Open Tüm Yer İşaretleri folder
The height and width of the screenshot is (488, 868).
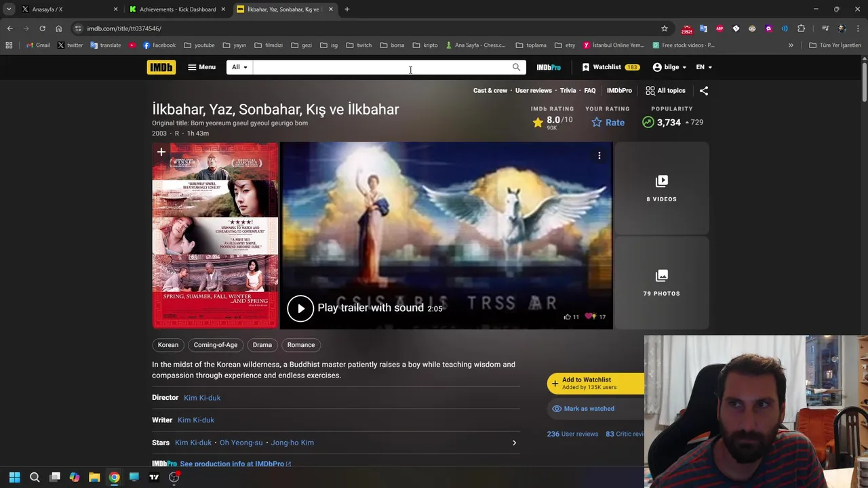click(x=835, y=45)
